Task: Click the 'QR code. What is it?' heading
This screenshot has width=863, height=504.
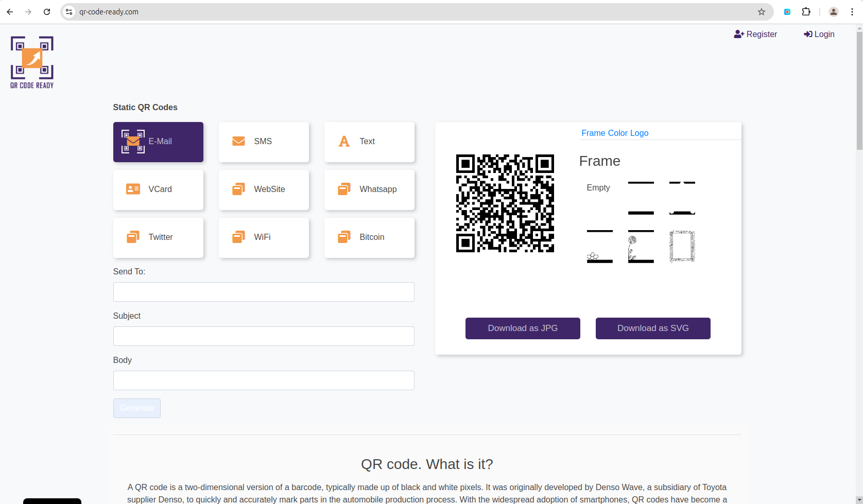Action: point(427,464)
